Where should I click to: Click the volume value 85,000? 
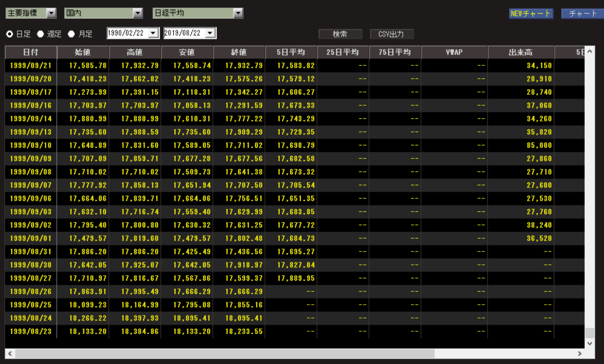click(539, 145)
